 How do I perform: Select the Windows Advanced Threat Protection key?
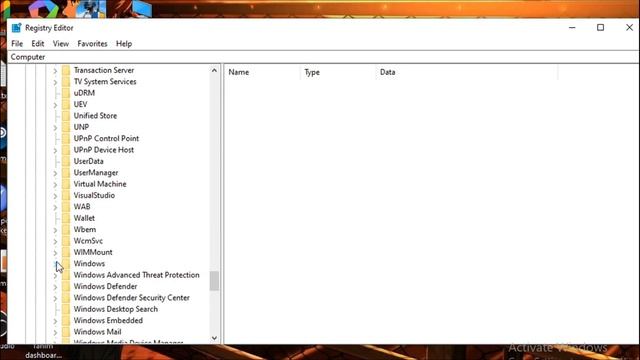[x=136, y=275]
